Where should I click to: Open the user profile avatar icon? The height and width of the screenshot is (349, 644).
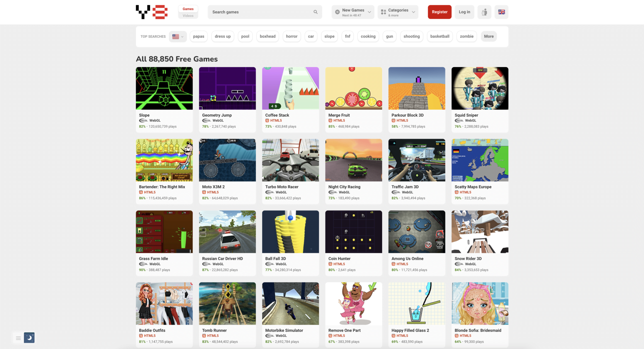[x=484, y=12]
